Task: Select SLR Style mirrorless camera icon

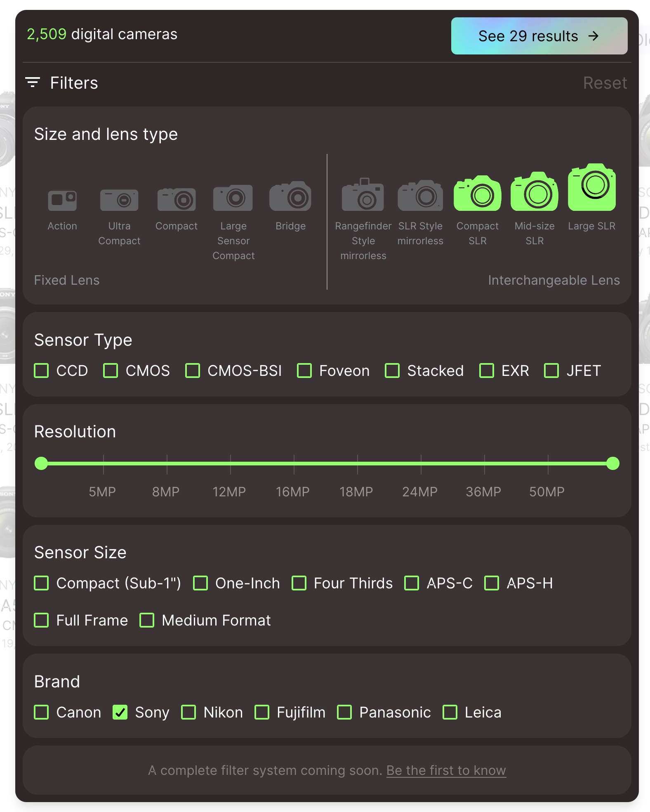Action: (420, 196)
